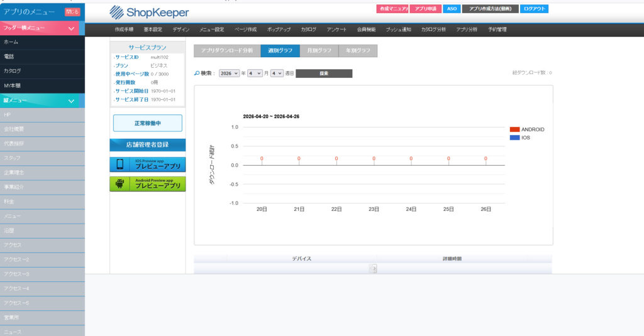The height and width of the screenshot is (336, 644).
Task: Select the 年別グラフ tab
Action: (358, 50)
